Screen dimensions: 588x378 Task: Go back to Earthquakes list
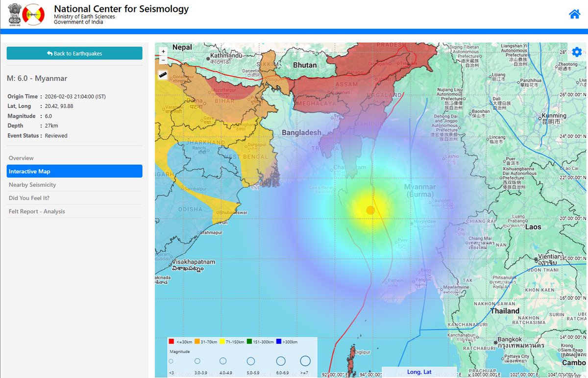pyautogui.click(x=74, y=53)
